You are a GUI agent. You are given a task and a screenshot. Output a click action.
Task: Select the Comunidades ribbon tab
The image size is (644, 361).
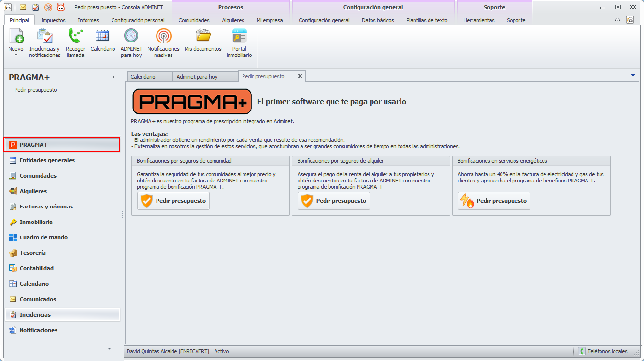[x=194, y=20]
